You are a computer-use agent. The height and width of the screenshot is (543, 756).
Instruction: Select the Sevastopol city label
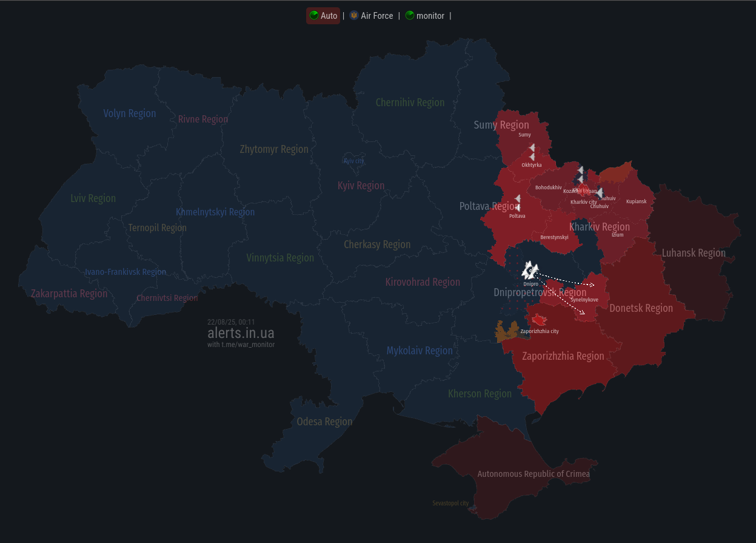coord(450,504)
